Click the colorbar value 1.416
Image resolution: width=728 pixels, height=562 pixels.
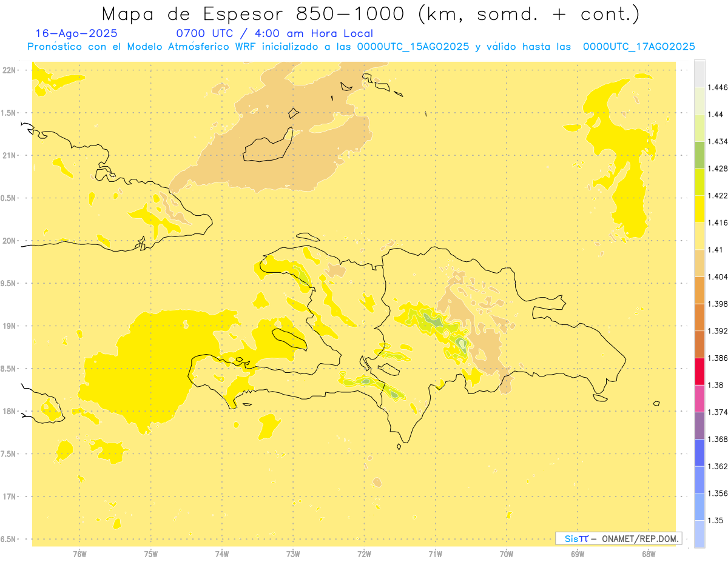coord(717,222)
